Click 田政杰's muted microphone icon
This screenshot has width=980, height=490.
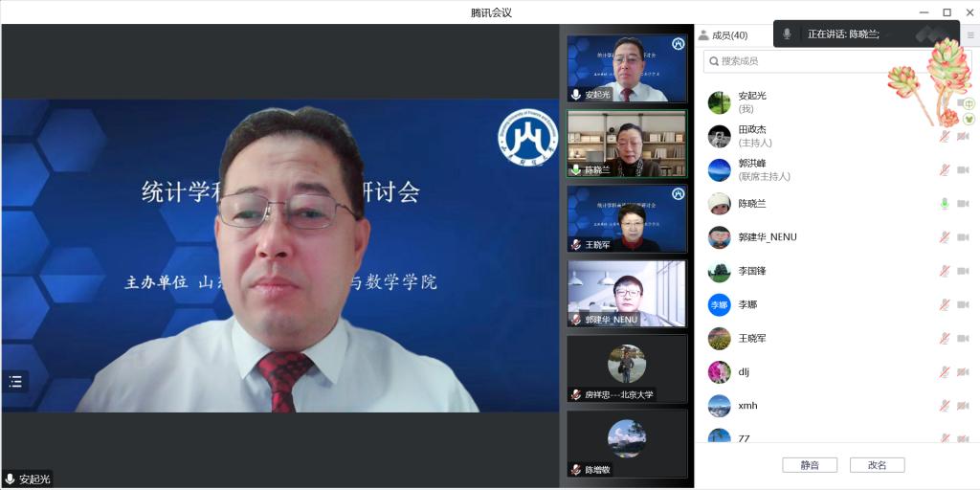pos(944,137)
